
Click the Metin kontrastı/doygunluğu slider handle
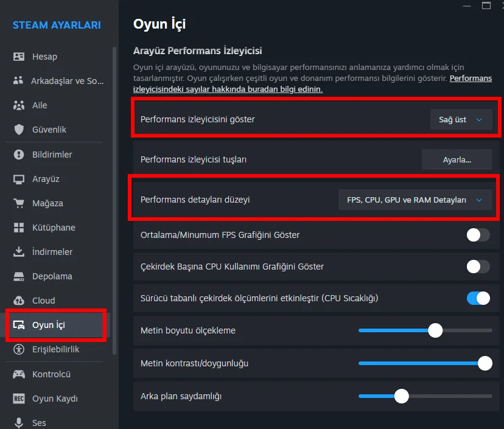485,363
